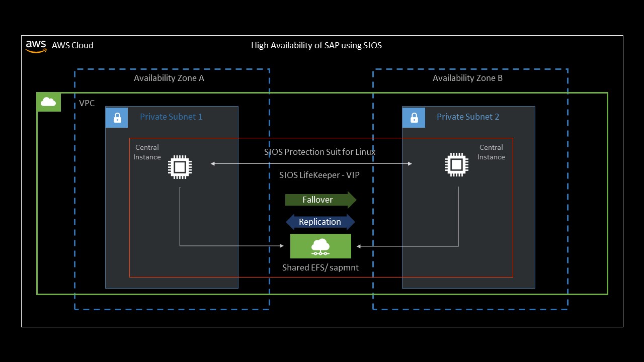Click Central Instance text in Subnet 1
The image size is (644, 362).
tap(147, 152)
